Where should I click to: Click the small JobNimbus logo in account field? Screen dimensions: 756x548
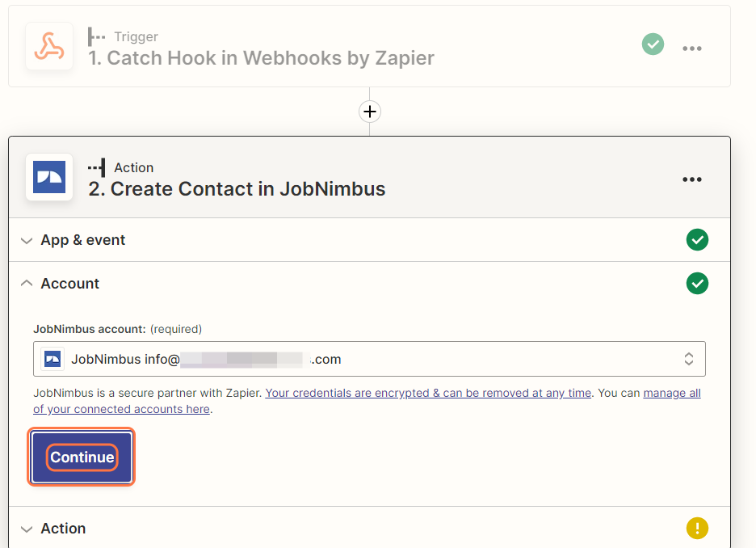(53, 359)
